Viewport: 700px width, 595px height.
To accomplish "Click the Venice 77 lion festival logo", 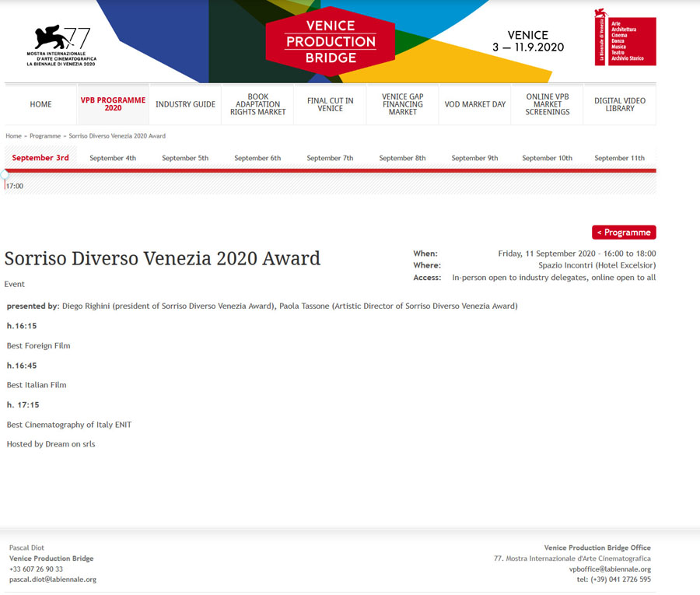I will tap(61, 46).
